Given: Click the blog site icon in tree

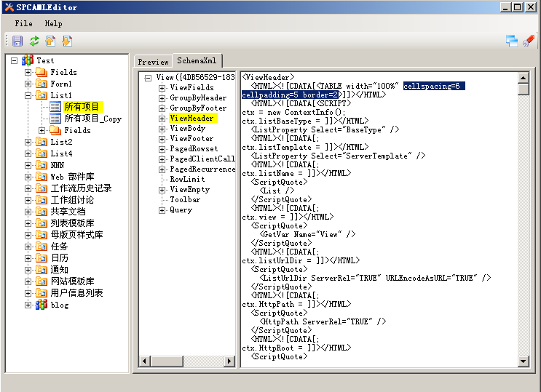Looking at the screenshot, I should (42, 305).
